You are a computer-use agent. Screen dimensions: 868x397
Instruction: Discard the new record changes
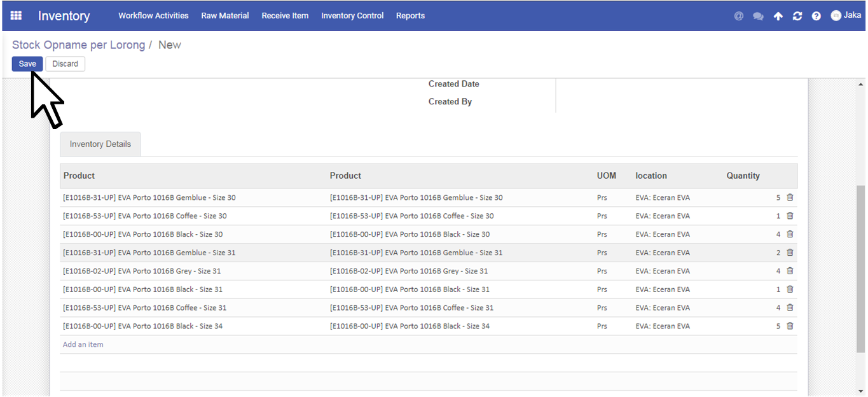point(65,64)
